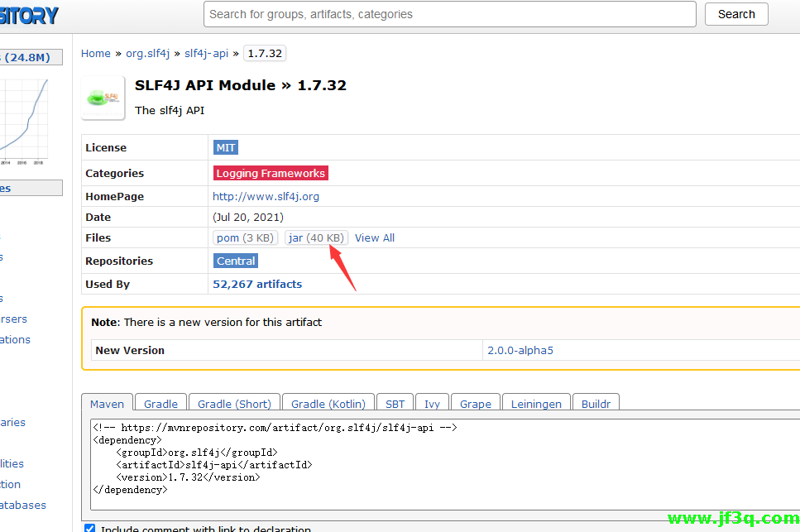
Task: Open the Logging Frameworks category tag
Action: click(x=270, y=173)
